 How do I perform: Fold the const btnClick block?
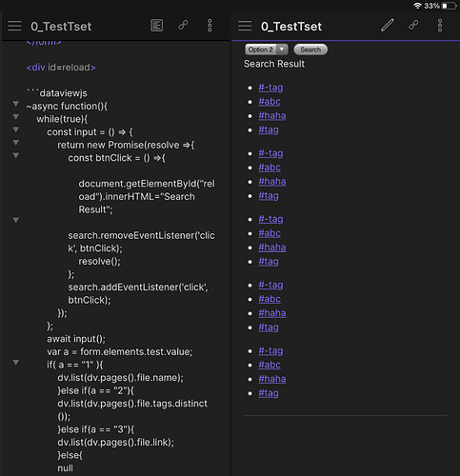tap(15, 155)
